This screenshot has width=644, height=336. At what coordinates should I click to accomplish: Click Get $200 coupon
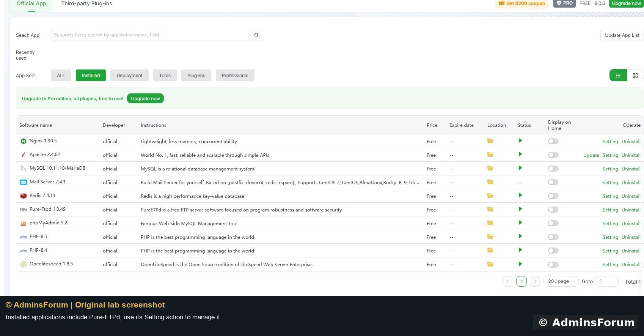pos(522,3)
